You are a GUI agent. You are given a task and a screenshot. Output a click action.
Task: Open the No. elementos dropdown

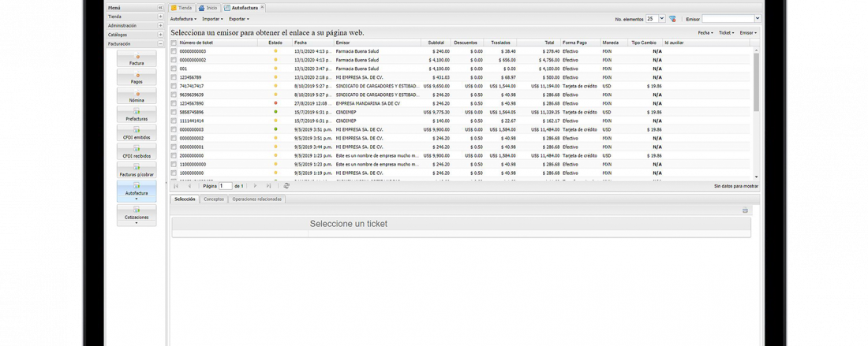pyautogui.click(x=661, y=18)
